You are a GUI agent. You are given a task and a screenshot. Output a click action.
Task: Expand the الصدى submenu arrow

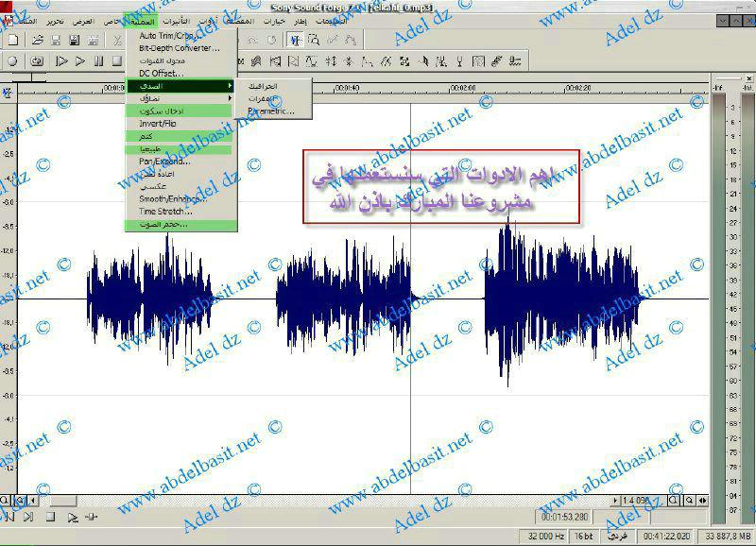[x=230, y=86]
